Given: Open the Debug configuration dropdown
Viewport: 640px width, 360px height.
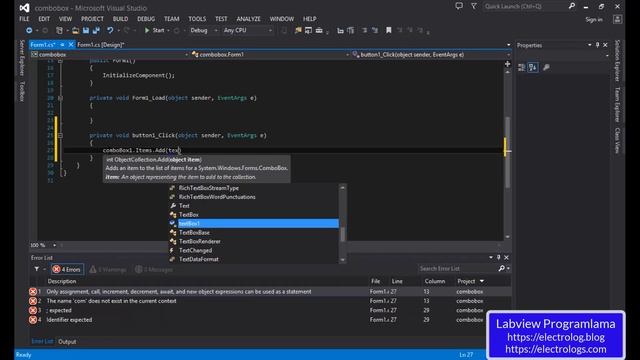Looking at the screenshot, I should coord(203,31).
